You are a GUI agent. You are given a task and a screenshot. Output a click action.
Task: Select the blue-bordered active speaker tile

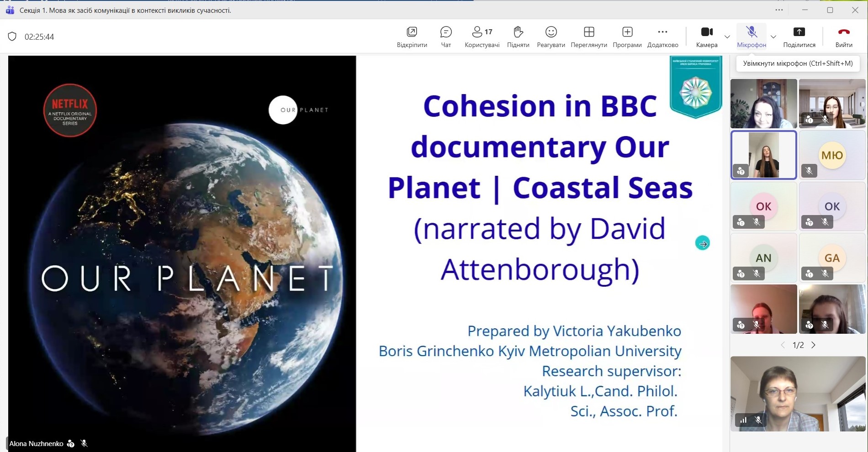point(764,155)
